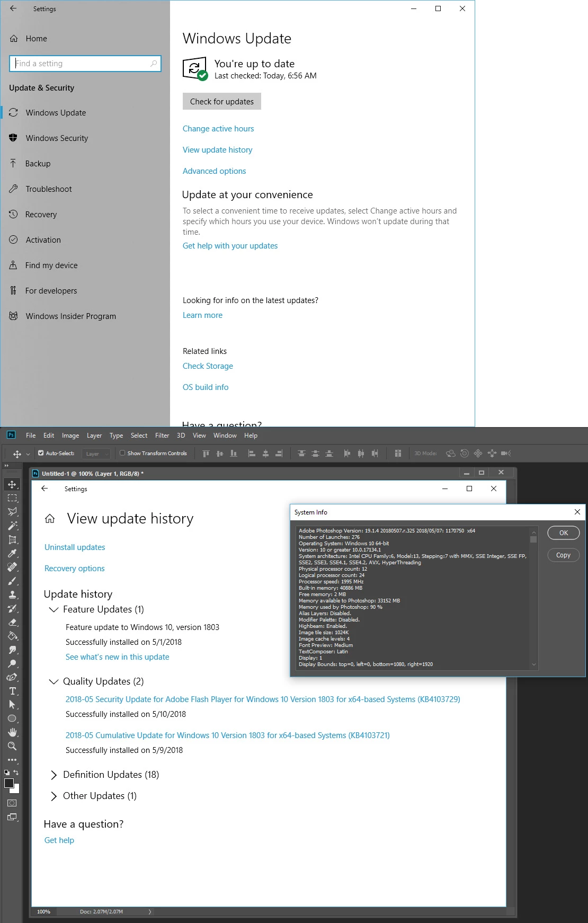Open the Filter menu
Screen dimensions: 588x923
pyautogui.click(x=162, y=436)
